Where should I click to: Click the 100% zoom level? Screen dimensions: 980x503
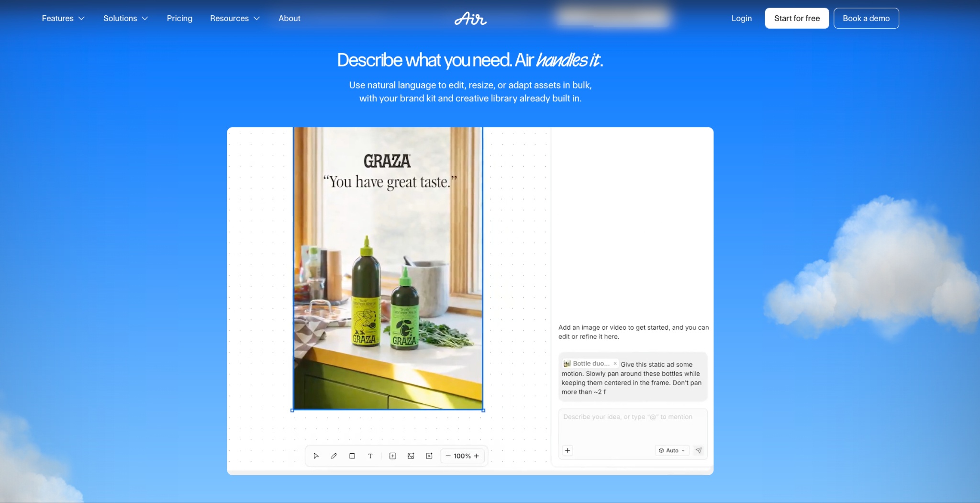tap(462, 456)
